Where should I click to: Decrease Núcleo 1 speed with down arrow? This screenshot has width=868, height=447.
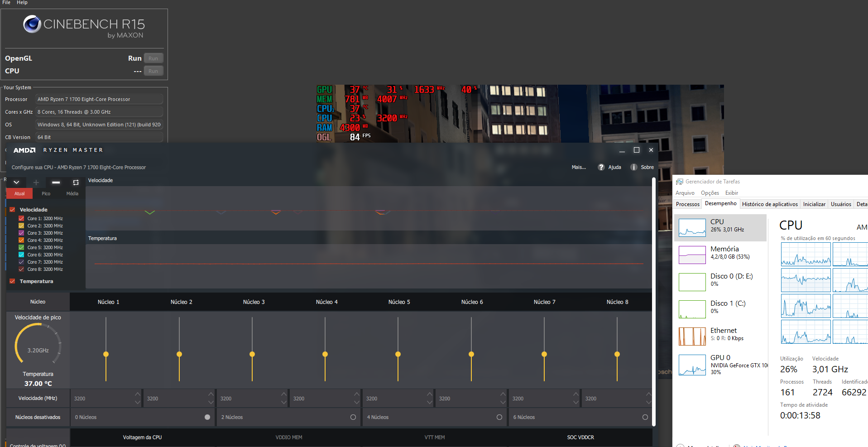point(138,403)
